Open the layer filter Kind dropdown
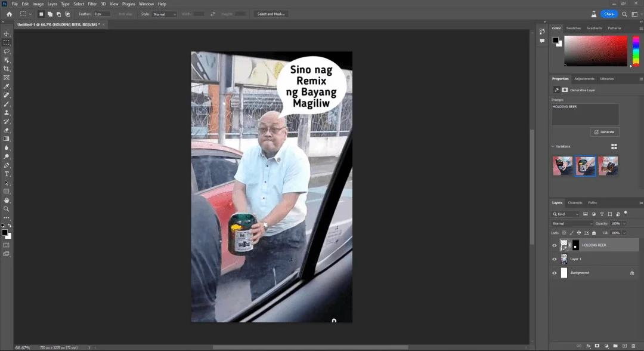 pos(565,214)
